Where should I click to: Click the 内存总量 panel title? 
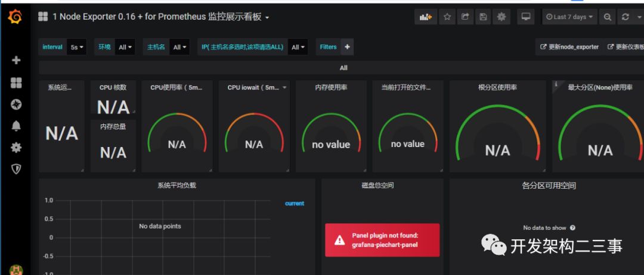[x=113, y=127]
